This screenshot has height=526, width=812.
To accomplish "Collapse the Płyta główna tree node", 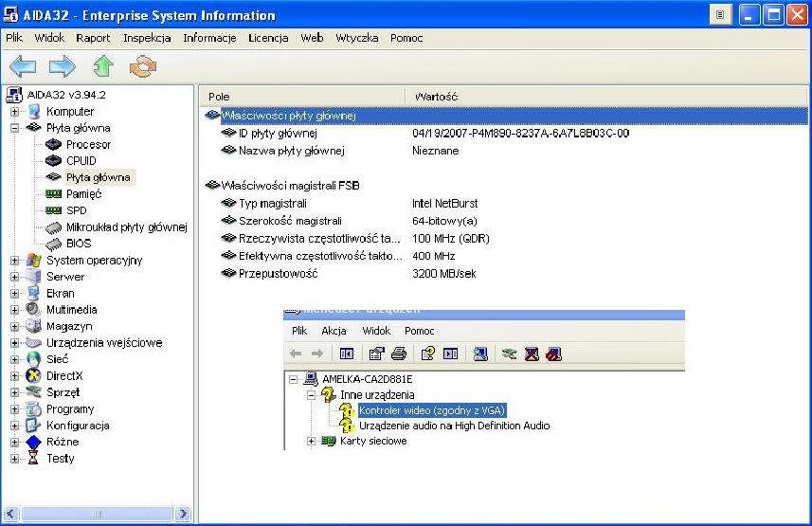I will click(x=14, y=128).
